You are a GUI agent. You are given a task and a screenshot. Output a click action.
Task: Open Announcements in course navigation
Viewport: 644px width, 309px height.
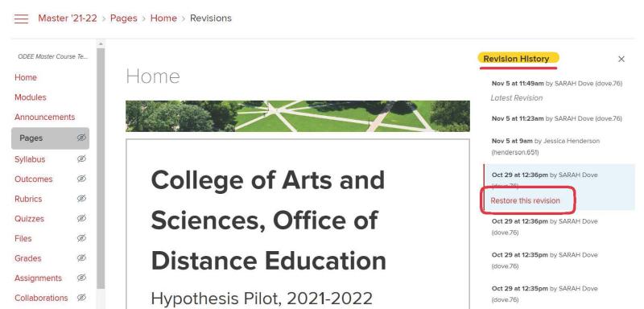(45, 117)
